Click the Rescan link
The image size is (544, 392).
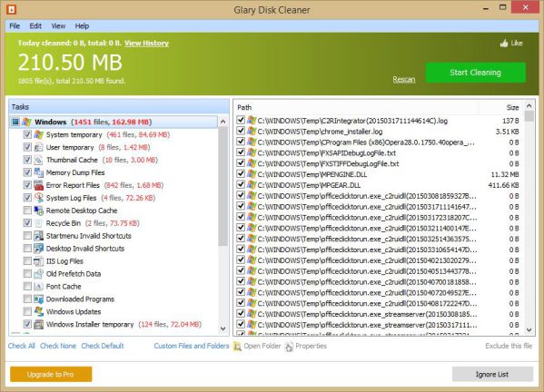click(404, 79)
